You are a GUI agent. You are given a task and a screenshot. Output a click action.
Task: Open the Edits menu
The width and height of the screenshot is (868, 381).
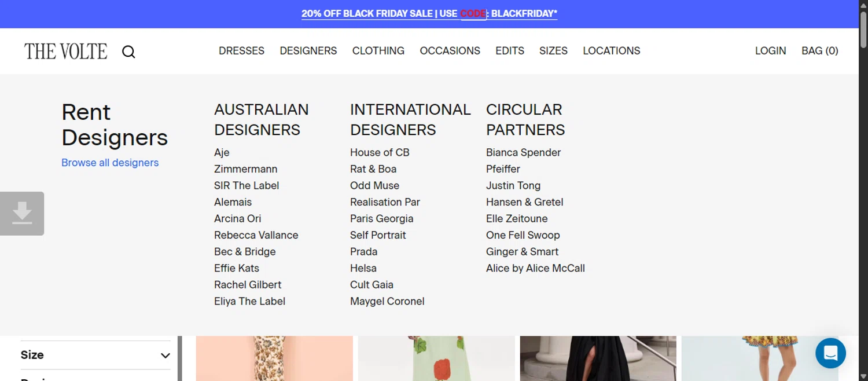pyautogui.click(x=510, y=51)
